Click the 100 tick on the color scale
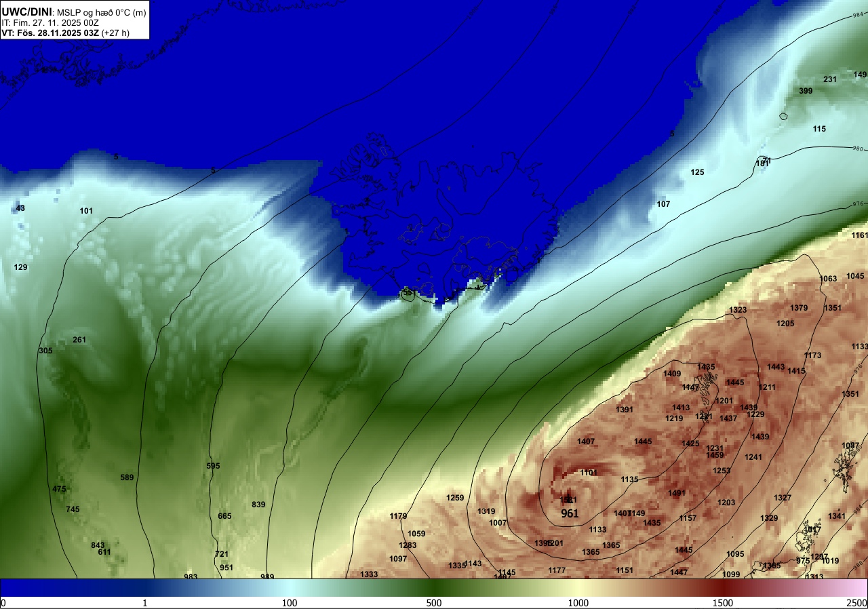This screenshot has height=609, width=868. 290,603
